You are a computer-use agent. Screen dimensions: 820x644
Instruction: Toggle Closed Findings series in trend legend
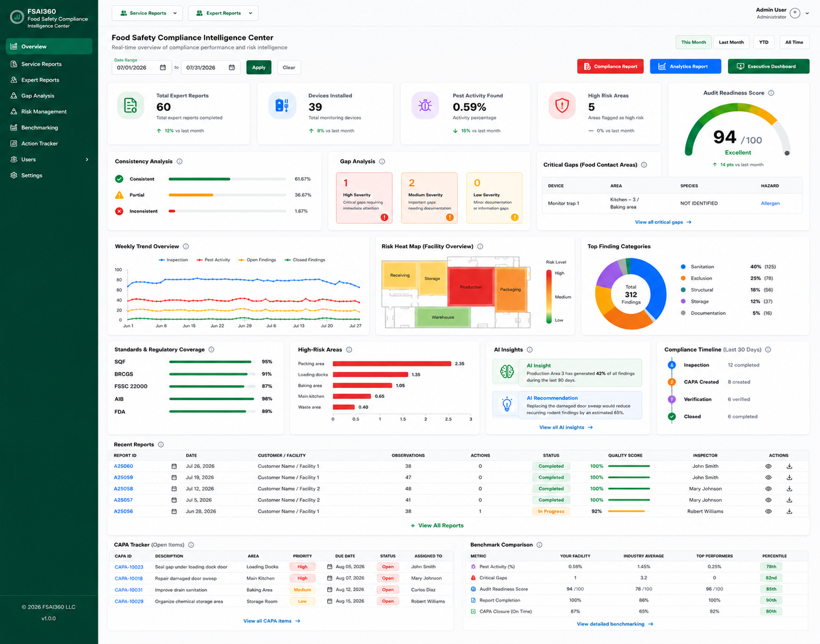[305, 260]
